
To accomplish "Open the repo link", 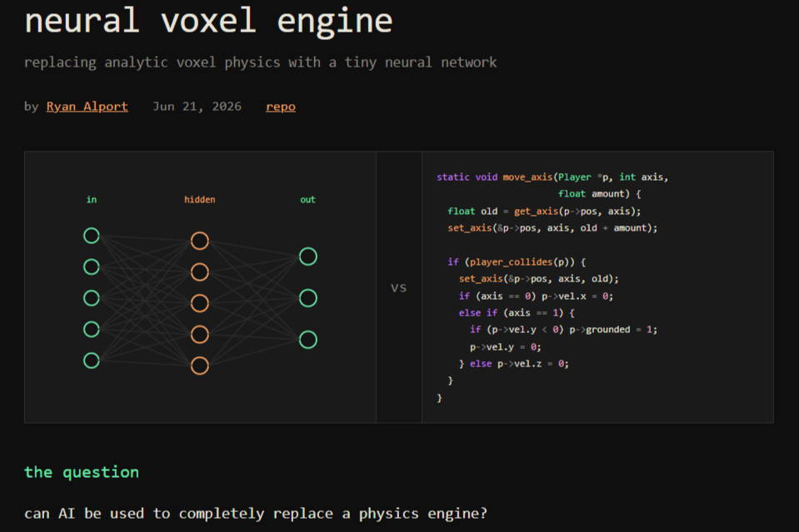I will tap(281, 107).
